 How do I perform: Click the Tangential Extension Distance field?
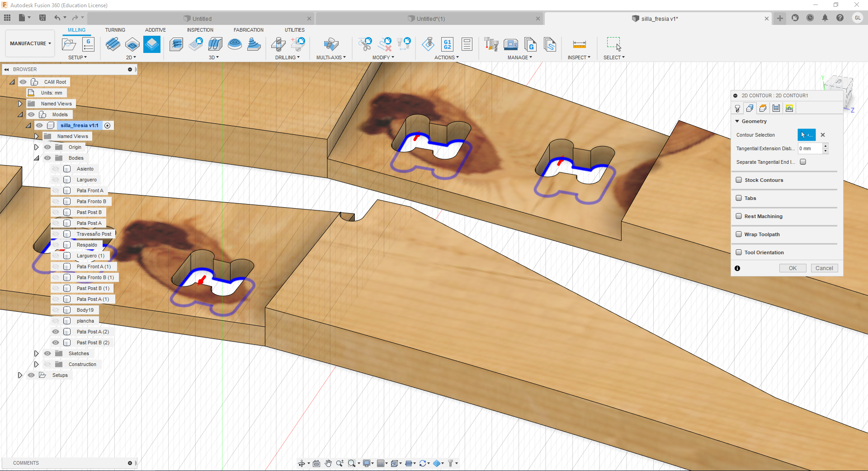coord(810,148)
